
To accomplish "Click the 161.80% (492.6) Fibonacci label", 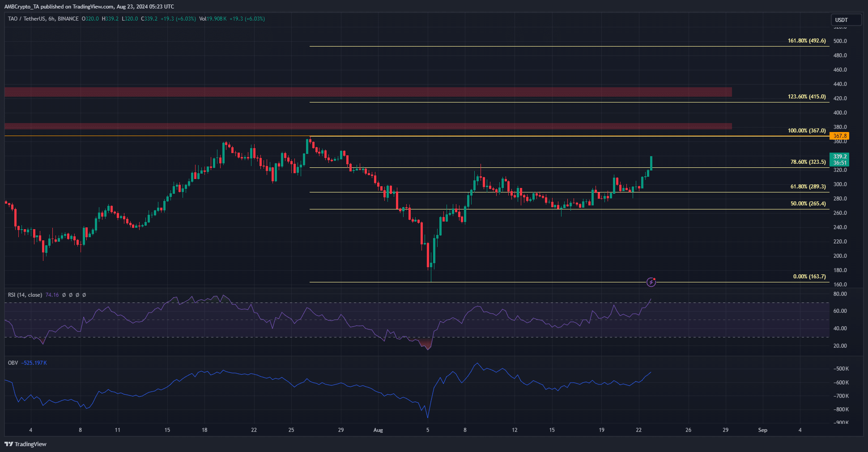I will 807,41.
